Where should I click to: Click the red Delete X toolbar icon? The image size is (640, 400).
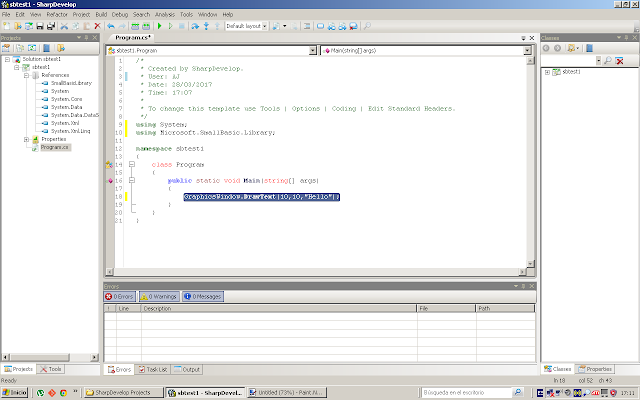click(97, 26)
